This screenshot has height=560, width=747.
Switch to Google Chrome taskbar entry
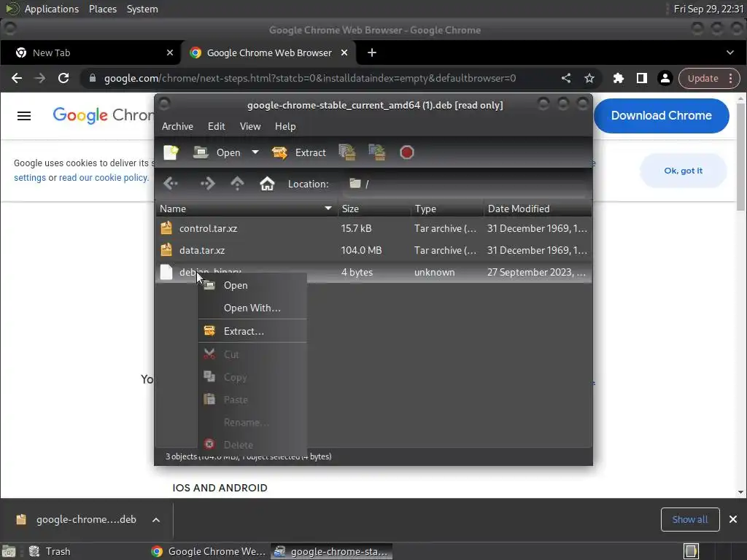click(208, 551)
